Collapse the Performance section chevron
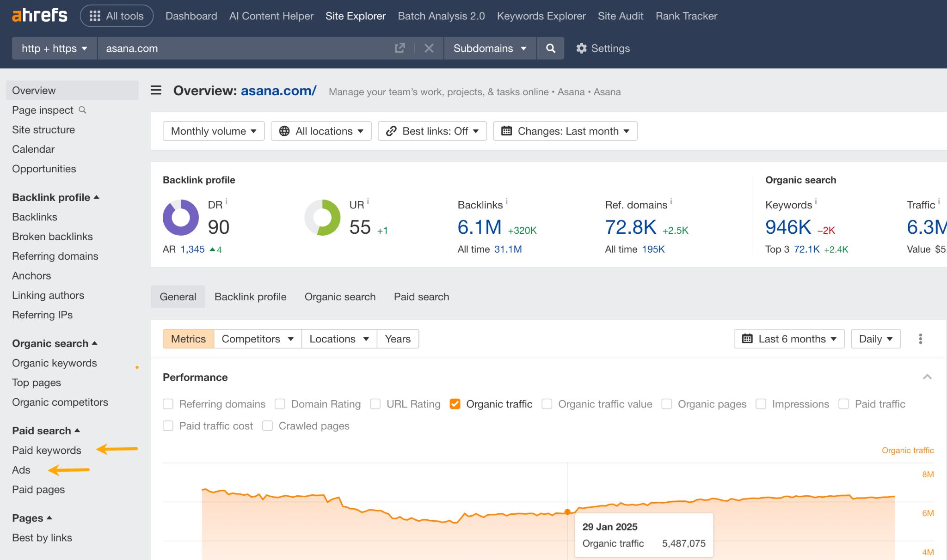Image resolution: width=947 pixels, height=560 pixels. [927, 377]
